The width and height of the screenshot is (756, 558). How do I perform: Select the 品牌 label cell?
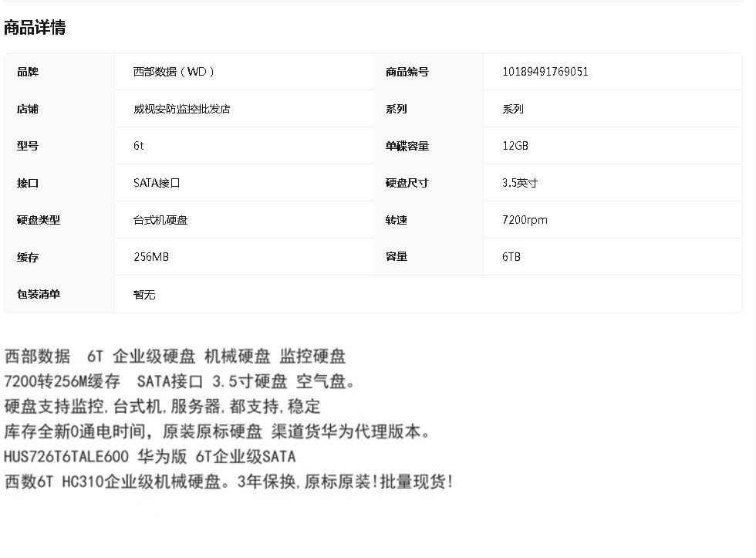click(59, 72)
